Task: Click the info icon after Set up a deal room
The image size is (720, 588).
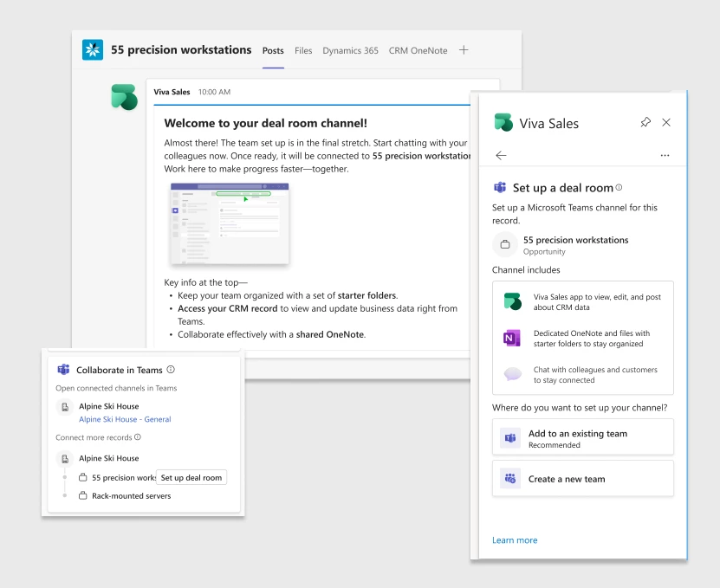Action: [618, 186]
